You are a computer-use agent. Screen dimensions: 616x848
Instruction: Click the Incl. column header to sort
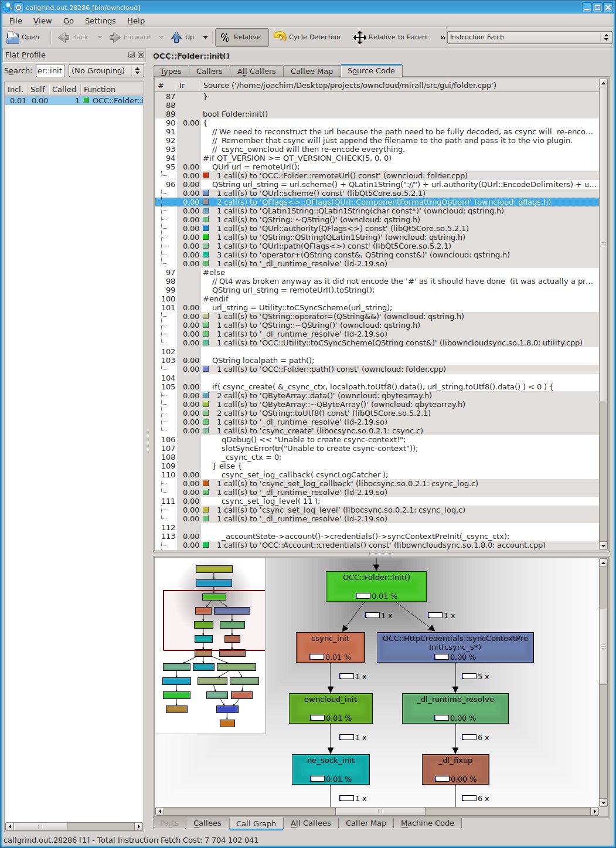point(15,89)
